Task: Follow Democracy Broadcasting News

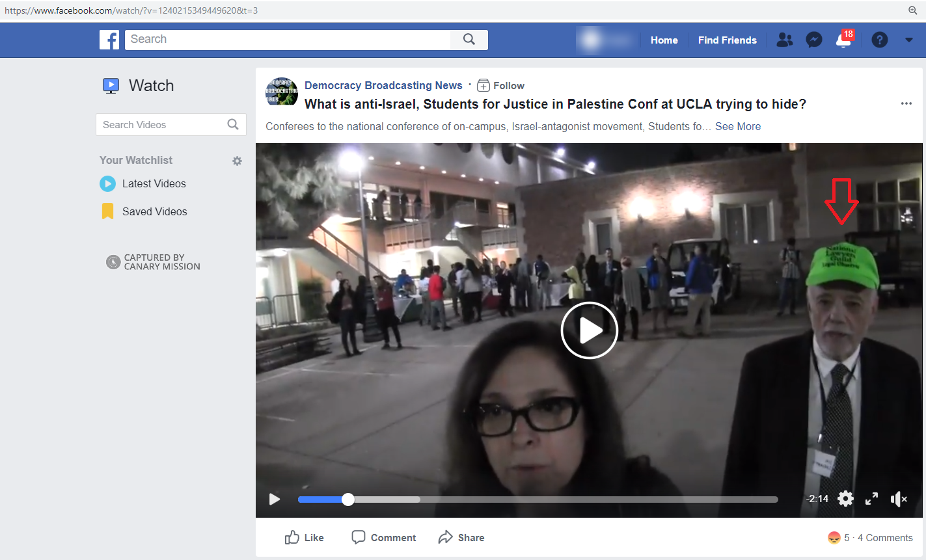Action: tap(500, 86)
